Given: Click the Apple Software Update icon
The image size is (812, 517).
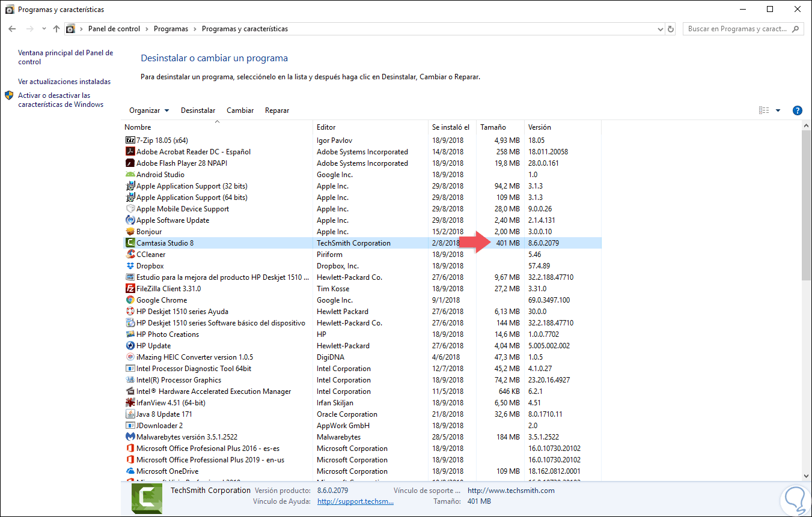Looking at the screenshot, I should (x=130, y=220).
